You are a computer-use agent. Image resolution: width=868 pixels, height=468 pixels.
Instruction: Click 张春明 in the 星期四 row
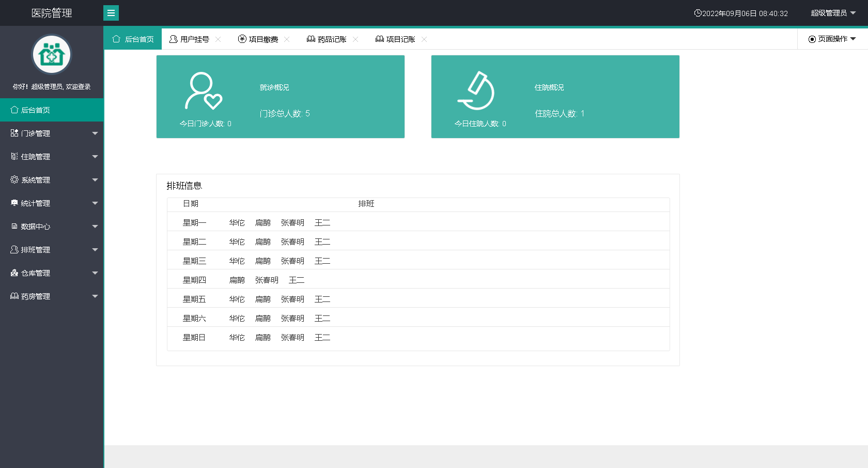[267, 280]
